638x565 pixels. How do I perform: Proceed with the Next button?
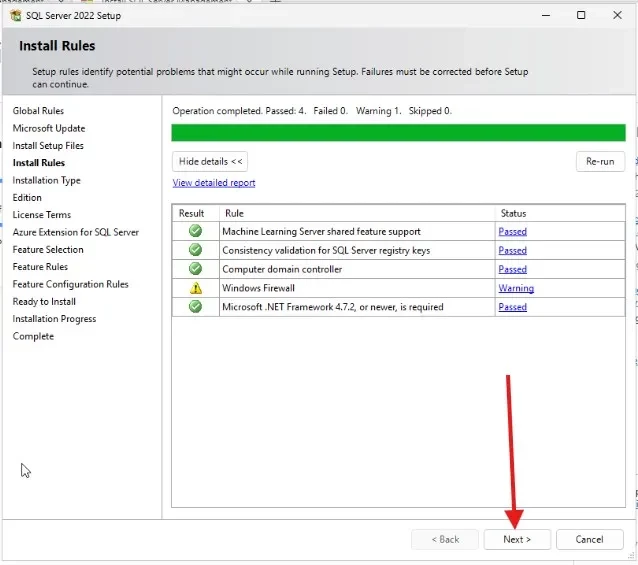[x=517, y=539]
